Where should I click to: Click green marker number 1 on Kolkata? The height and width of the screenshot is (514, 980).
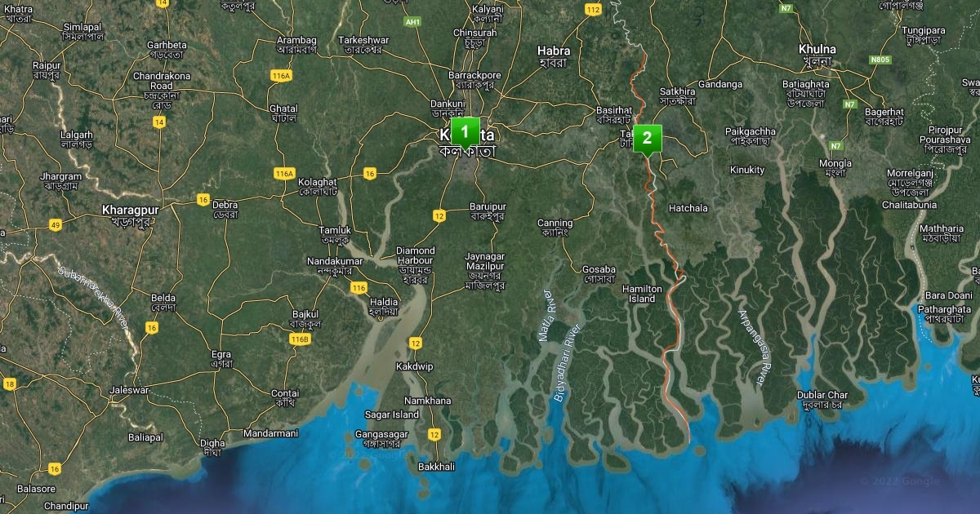point(465,132)
